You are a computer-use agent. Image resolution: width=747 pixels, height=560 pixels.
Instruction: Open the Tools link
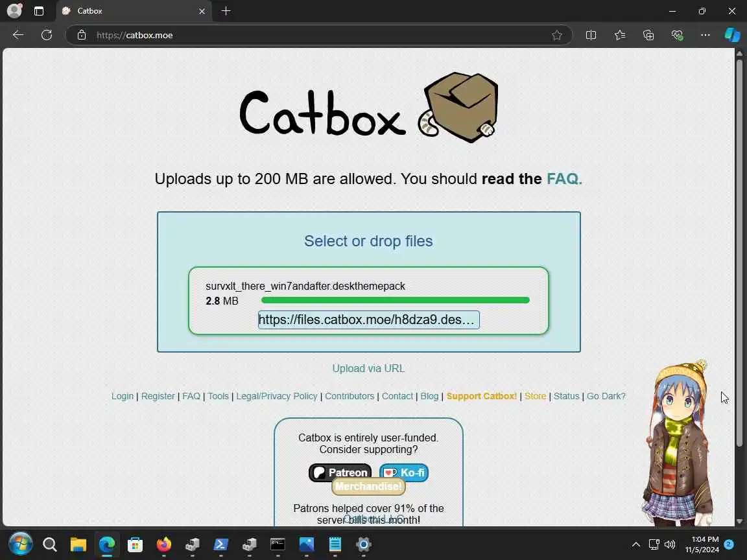tap(218, 396)
